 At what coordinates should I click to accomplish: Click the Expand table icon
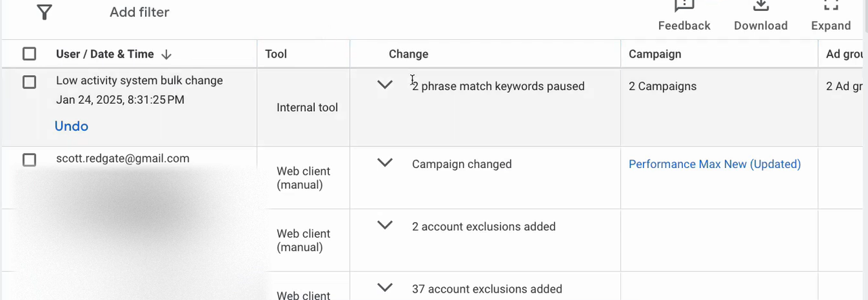831,6
